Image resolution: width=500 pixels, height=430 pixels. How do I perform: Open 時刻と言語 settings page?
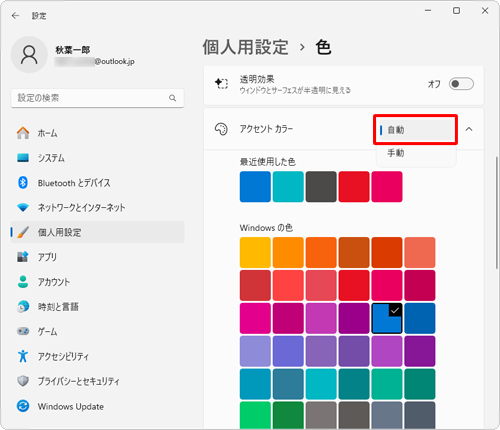[x=97, y=307]
